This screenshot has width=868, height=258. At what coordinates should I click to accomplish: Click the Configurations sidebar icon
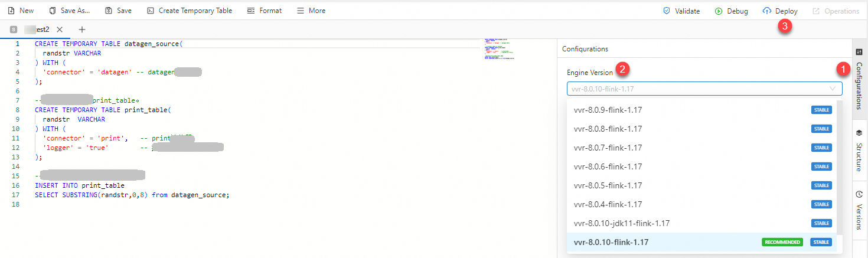pyautogui.click(x=859, y=52)
